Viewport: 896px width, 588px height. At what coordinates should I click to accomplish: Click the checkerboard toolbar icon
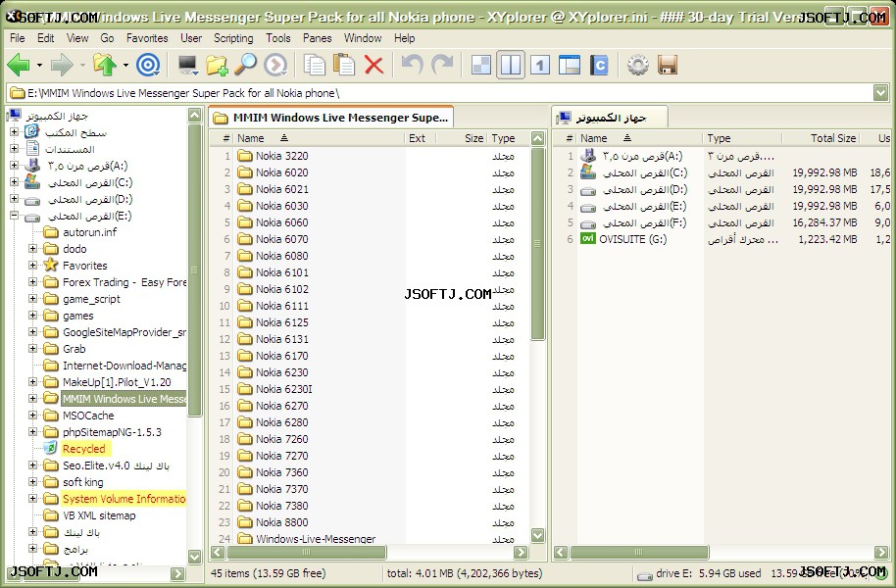point(481,65)
